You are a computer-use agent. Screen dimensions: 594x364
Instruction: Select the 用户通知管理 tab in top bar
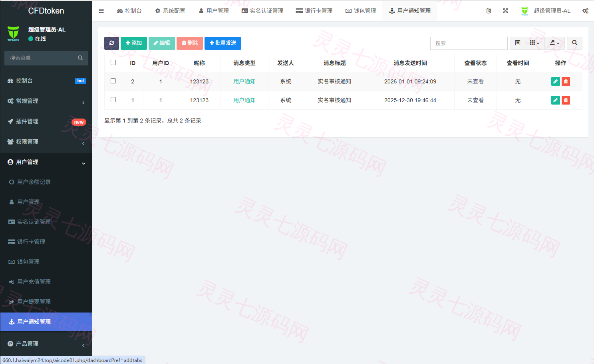click(x=410, y=11)
